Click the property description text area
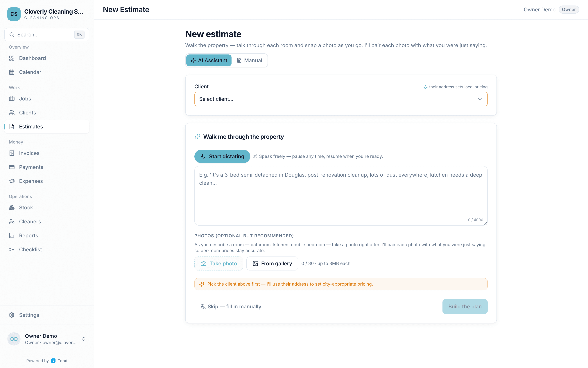 tap(341, 196)
